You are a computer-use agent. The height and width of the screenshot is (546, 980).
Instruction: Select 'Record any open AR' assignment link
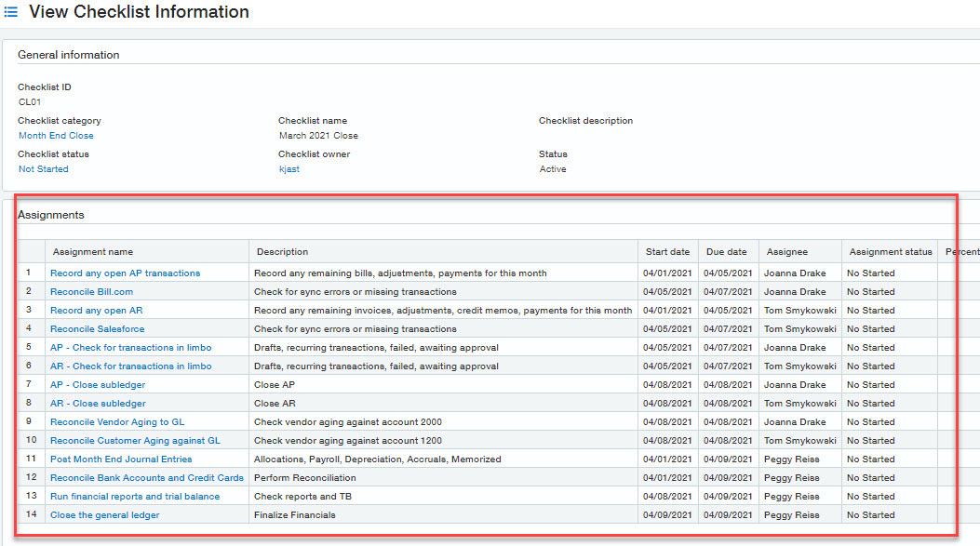96,311
